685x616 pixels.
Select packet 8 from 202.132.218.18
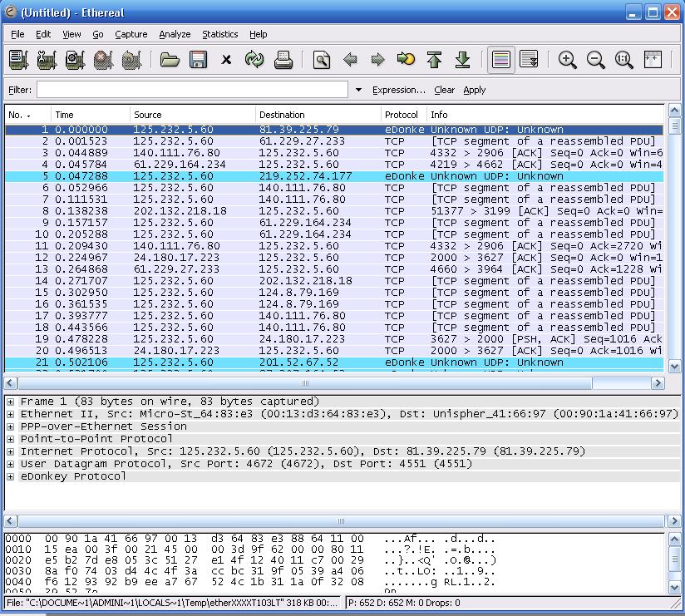(334, 211)
